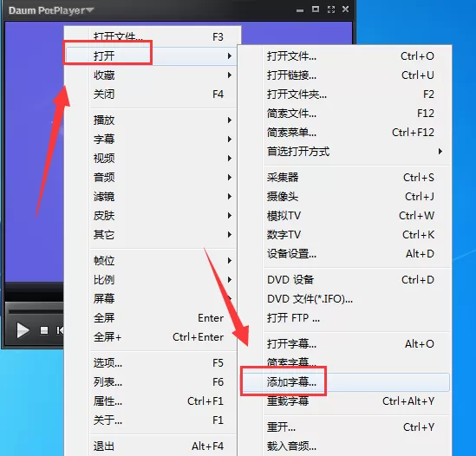
Task: Close the PotPlayer window
Action: [345, 10]
